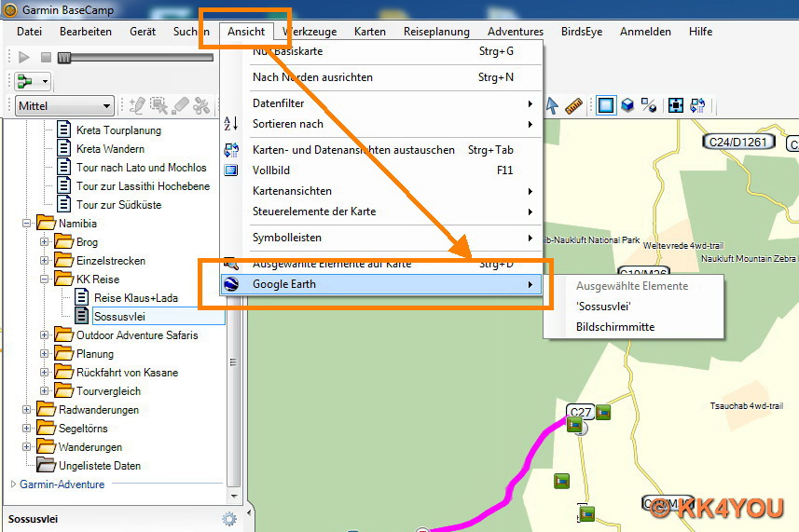The image size is (799, 532).
Task: Click the document icon of Kreta Tourplanung
Action: click(x=63, y=130)
